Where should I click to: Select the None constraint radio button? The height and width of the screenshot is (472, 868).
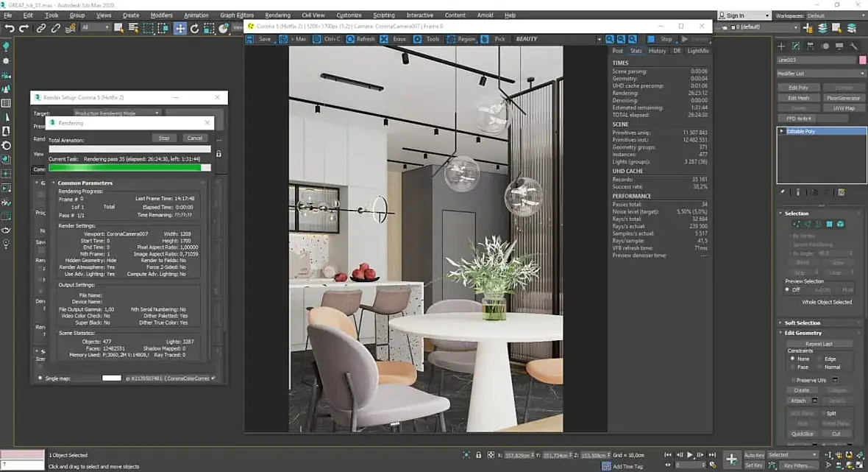click(793, 359)
